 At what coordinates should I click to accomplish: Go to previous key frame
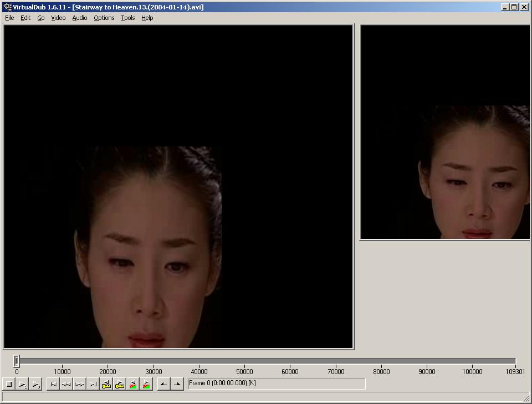(106, 384)
